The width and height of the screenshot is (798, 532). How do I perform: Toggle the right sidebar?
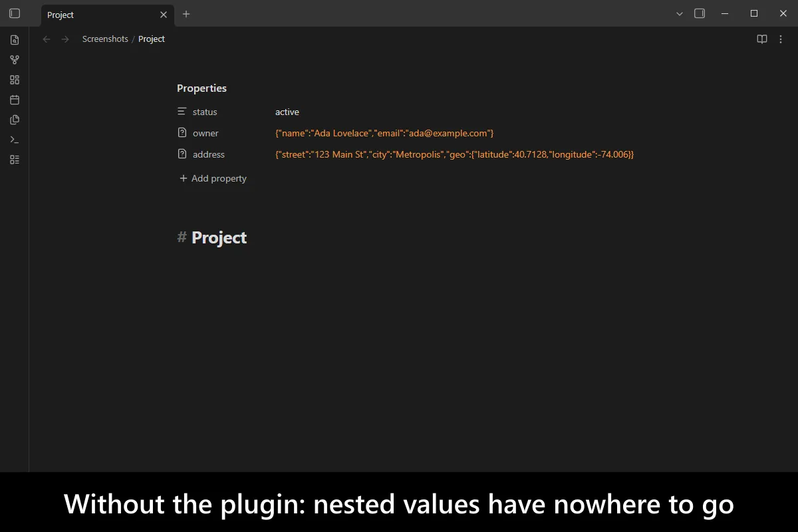pos(700,13)
